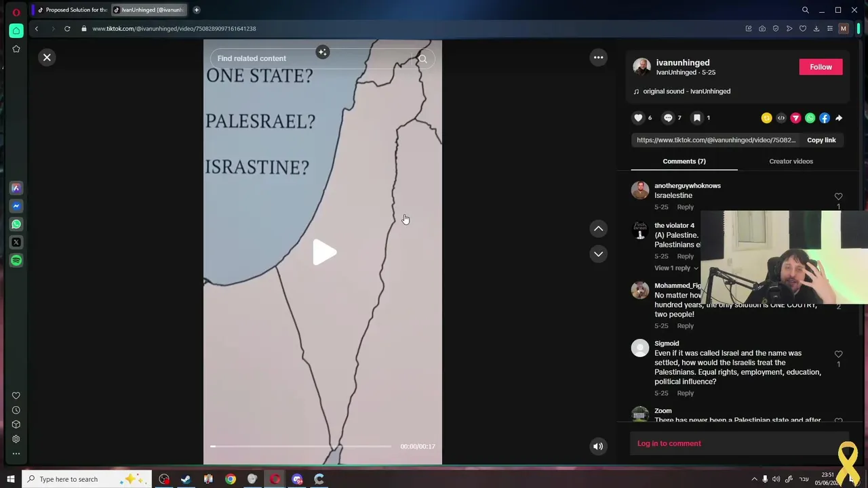Click the address bar URL

tap(174, 28)
